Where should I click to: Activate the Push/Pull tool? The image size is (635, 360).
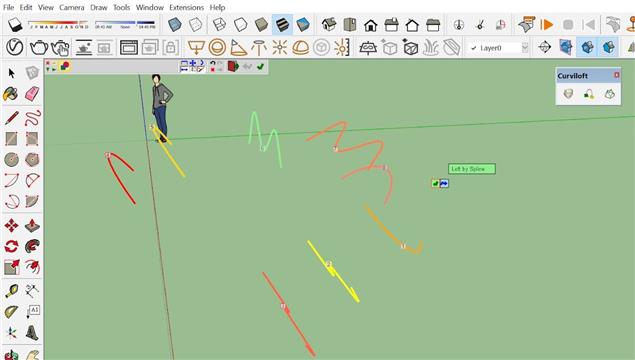point(32,226)
